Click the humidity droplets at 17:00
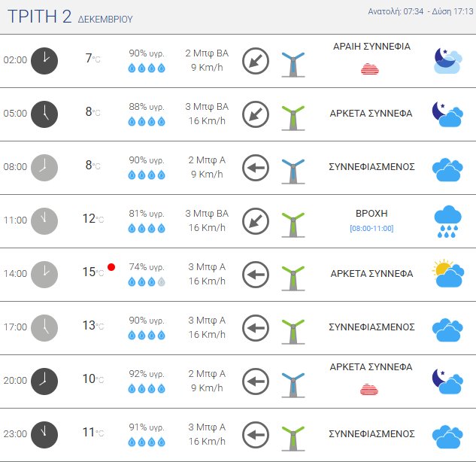This screenshot has height=462, width=476. (146, 335)
